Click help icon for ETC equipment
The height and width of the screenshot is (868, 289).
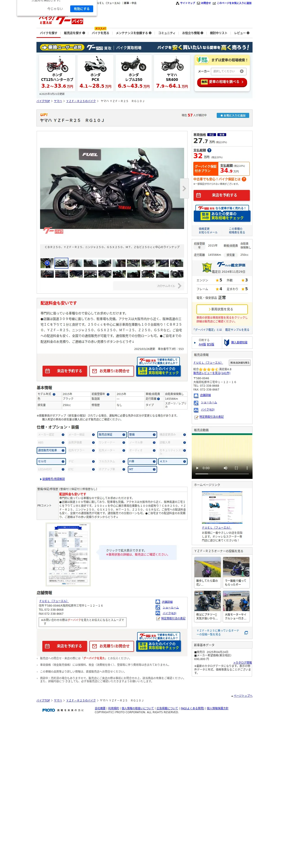[x=93, y=469]
